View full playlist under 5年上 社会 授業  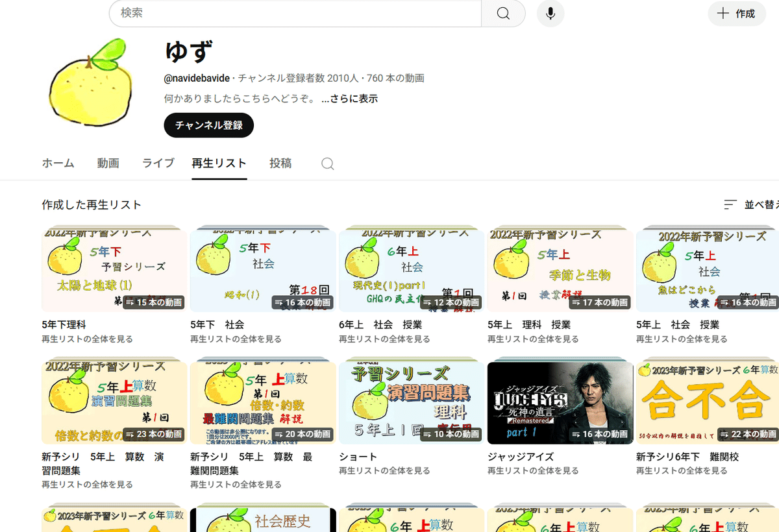682,339
